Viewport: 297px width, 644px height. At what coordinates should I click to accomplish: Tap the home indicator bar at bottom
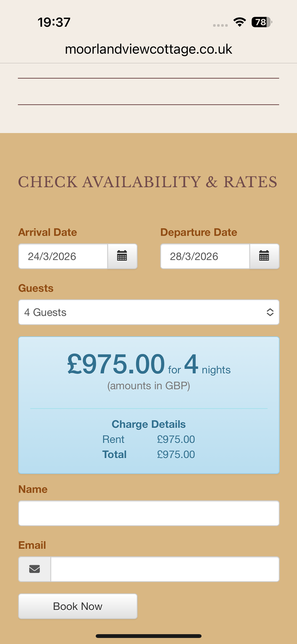pyautogui.click(x=148, y=636)
